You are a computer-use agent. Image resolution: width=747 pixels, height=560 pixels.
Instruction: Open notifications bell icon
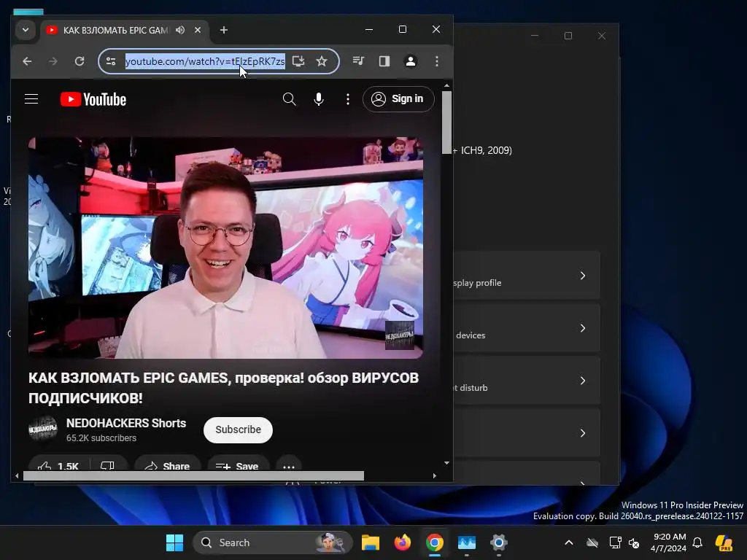698,542
